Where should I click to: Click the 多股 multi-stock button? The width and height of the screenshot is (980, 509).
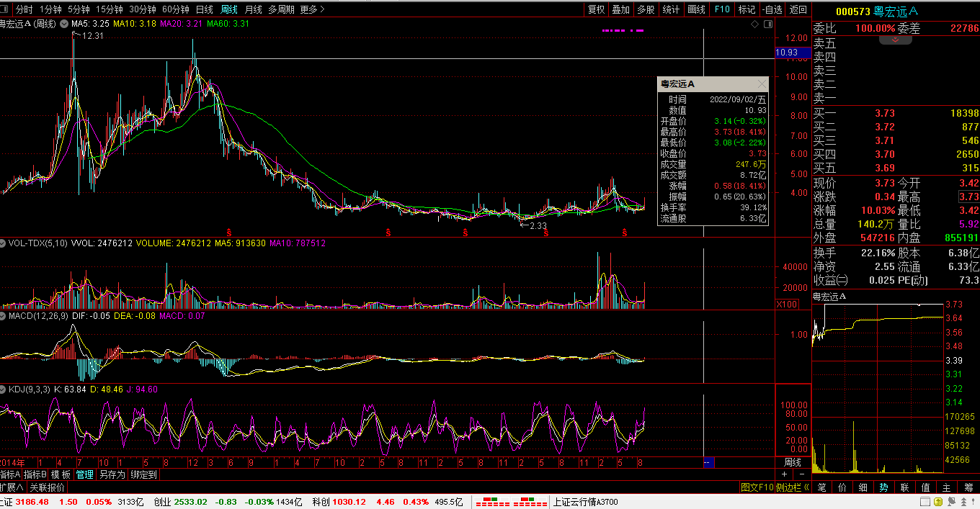pos(646,9)
